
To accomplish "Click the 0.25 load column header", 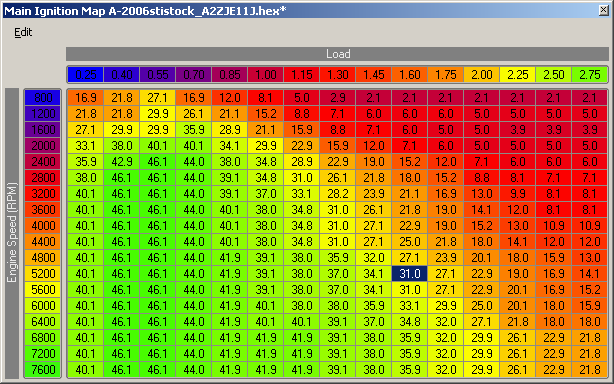I will coord(85,74).
